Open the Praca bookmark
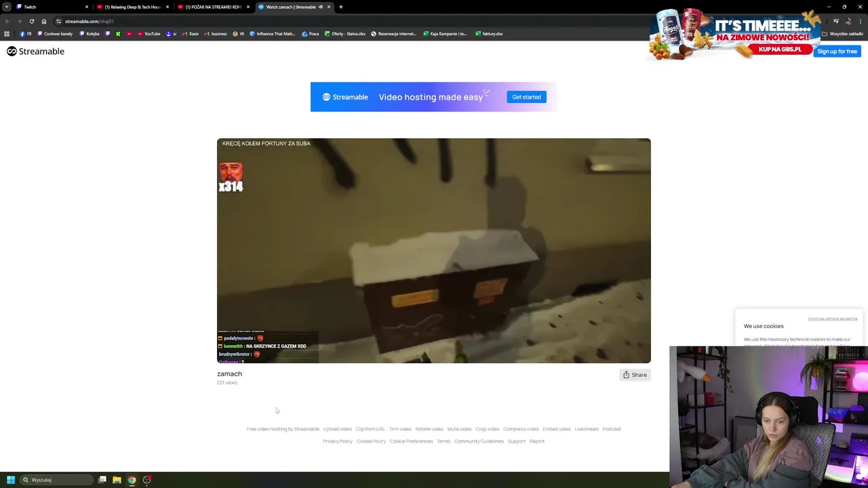868x488 pixels. (x=311, y=34)
